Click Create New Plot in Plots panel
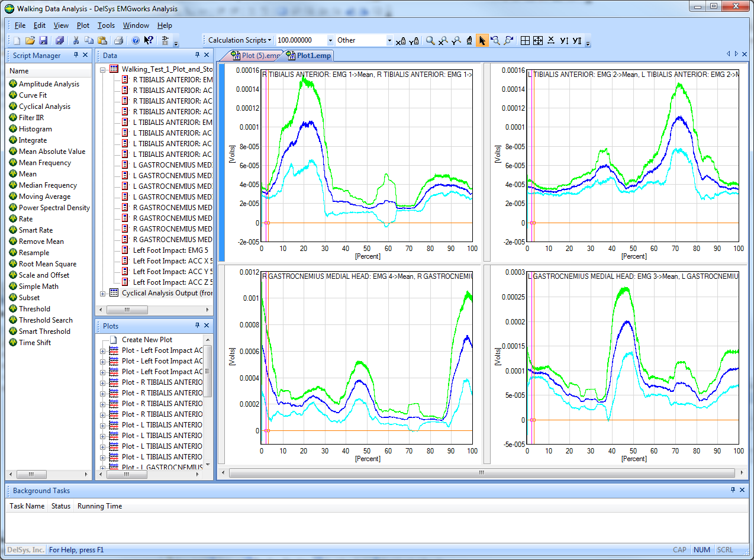 click(x=147, y=340)
